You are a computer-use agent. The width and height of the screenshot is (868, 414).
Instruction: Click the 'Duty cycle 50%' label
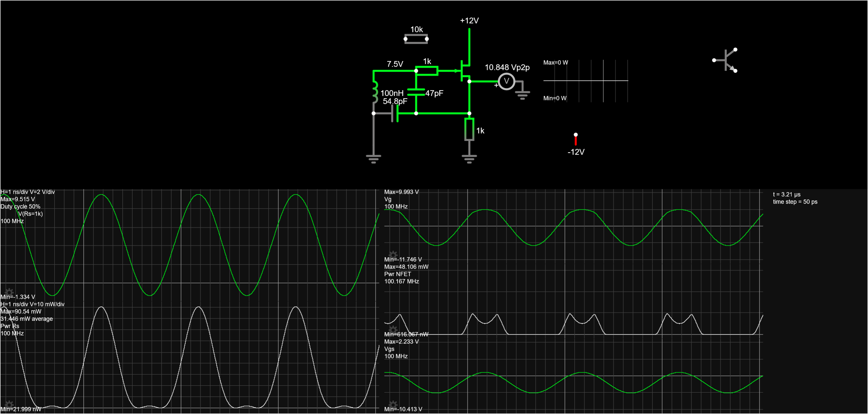[x=20, y=207]
